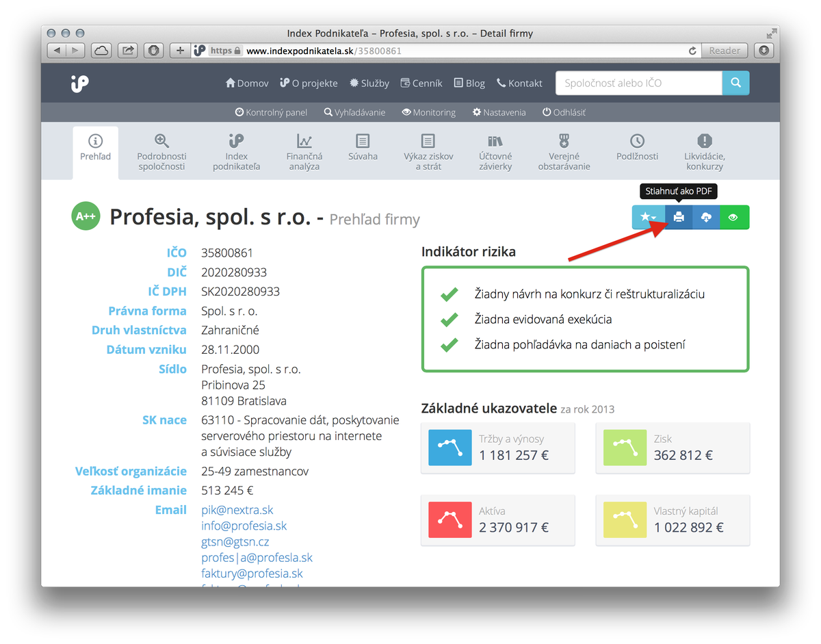Click the Safari downloads button
The image size is (821, 644).
click(764, 50)
